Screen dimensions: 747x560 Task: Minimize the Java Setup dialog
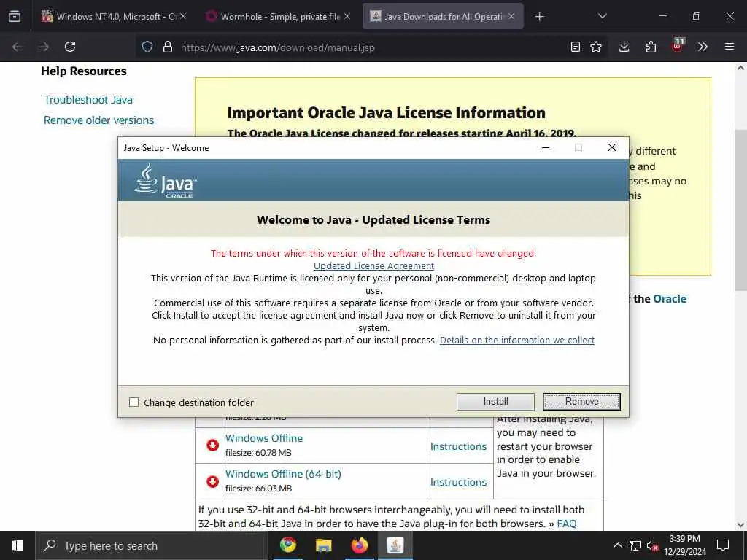[x=546, y=147]
